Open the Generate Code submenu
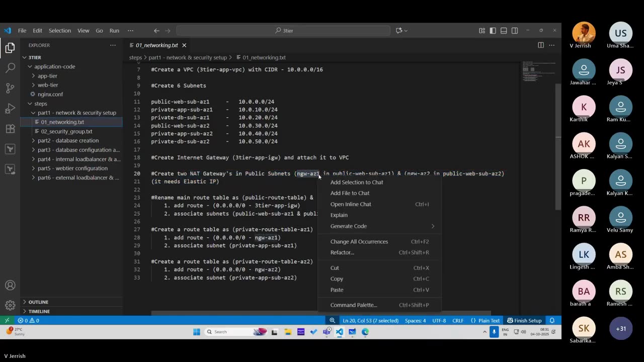644x362 pixels. click(x=380, y=226)
